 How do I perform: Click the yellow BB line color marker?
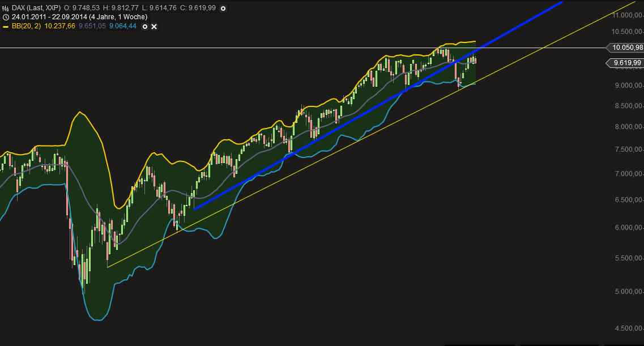click(5, 27)
